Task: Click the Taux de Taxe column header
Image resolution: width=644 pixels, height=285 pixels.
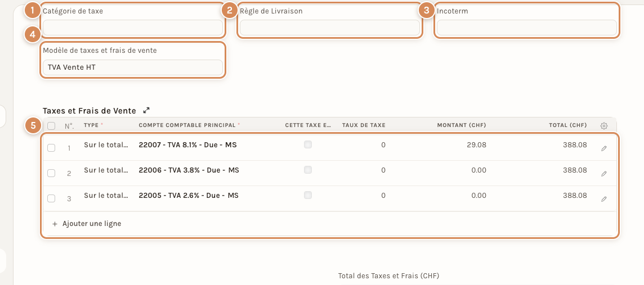Action: click(x=364, y=125)
